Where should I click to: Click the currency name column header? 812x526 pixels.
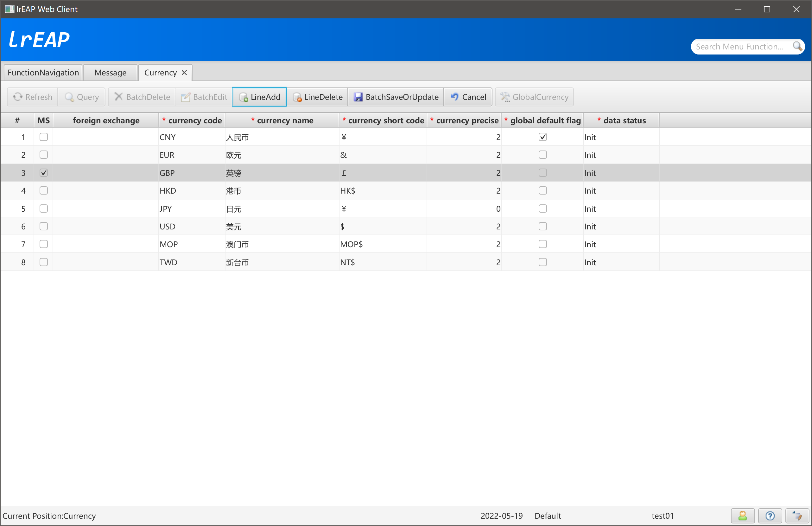282,120
